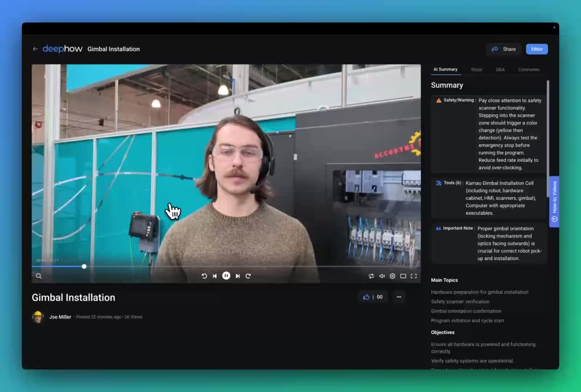
Task: Click the 'Gimbal Installation' header title
Action: pyautogui.click(x=113, y=49)
